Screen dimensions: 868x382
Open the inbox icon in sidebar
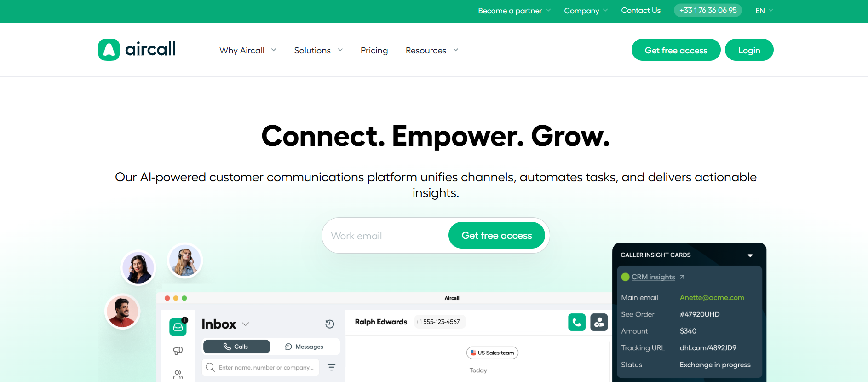[178, 327]
